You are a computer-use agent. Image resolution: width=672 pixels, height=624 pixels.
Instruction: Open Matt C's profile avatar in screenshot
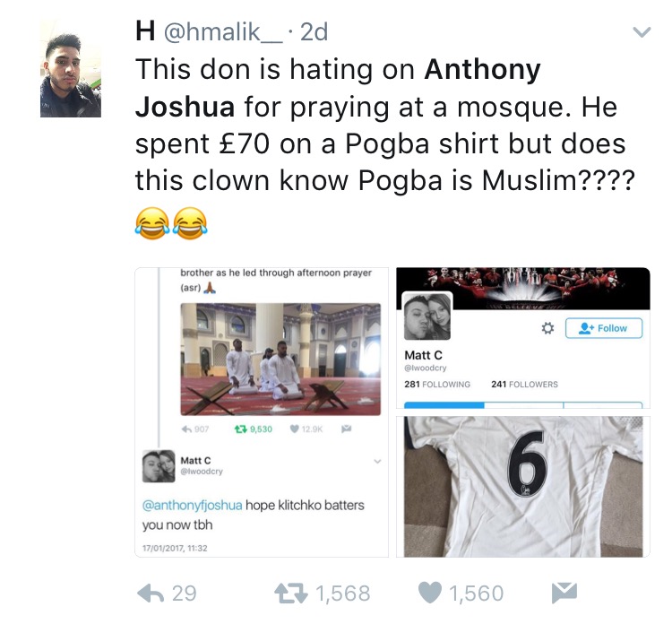pyautogui.click(x=426, y=317)
